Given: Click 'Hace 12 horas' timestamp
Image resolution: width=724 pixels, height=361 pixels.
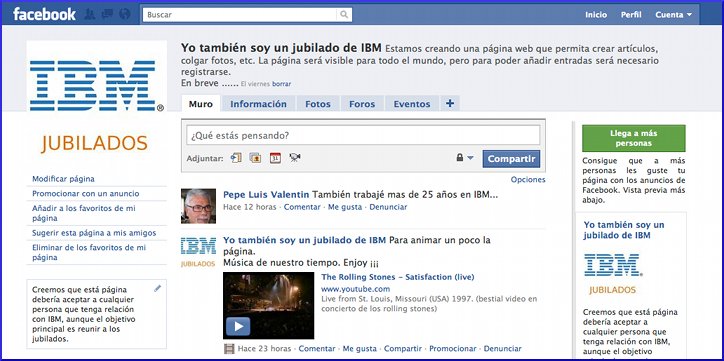Looking at the screenshot, I should click(250, 207).
